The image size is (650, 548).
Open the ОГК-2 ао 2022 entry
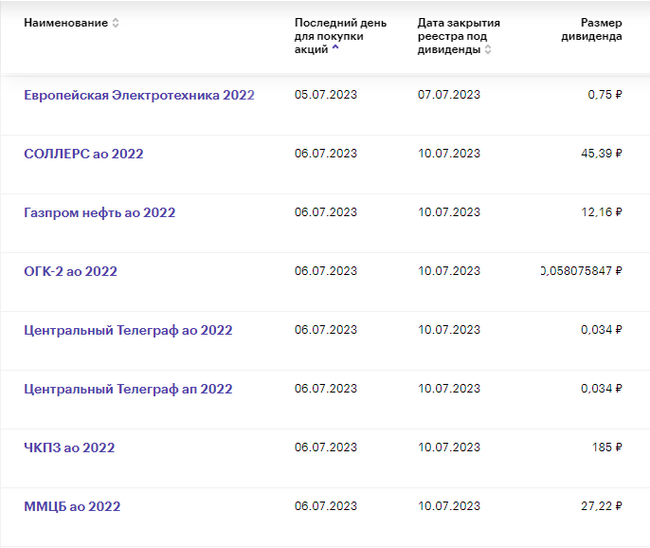pyautogui.click(x=70, y=271)
